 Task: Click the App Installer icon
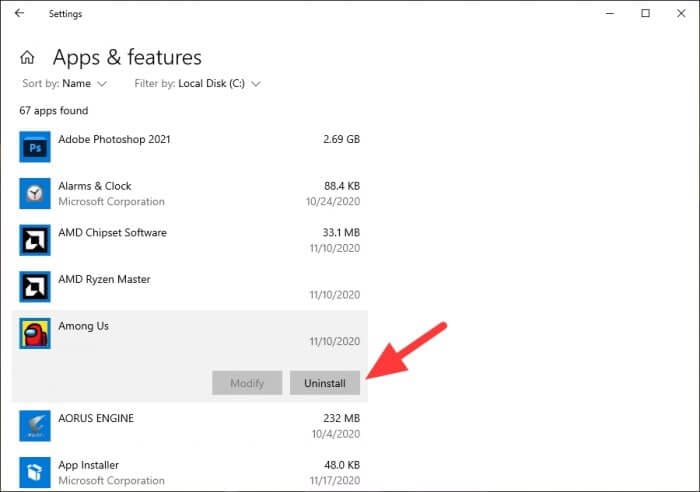[35, 472]
